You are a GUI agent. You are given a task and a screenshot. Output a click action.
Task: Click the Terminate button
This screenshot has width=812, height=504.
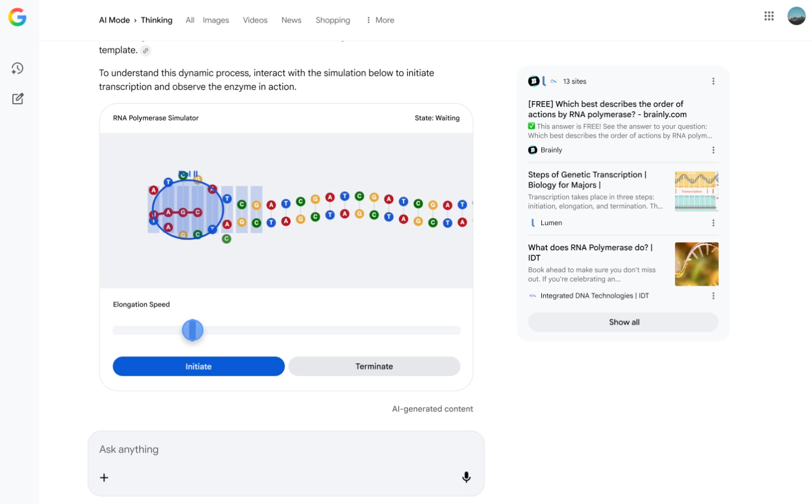pyautogui.click(x=374, y=366)
